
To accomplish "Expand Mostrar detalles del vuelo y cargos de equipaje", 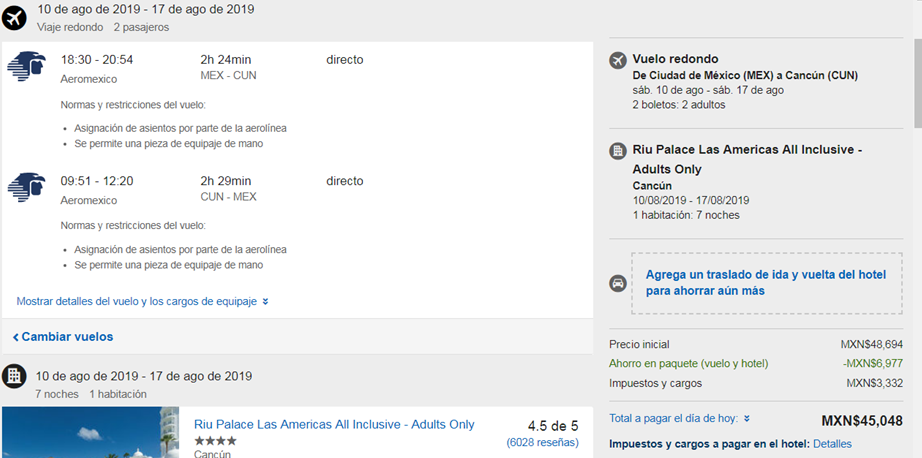I will tap(137, 301).
